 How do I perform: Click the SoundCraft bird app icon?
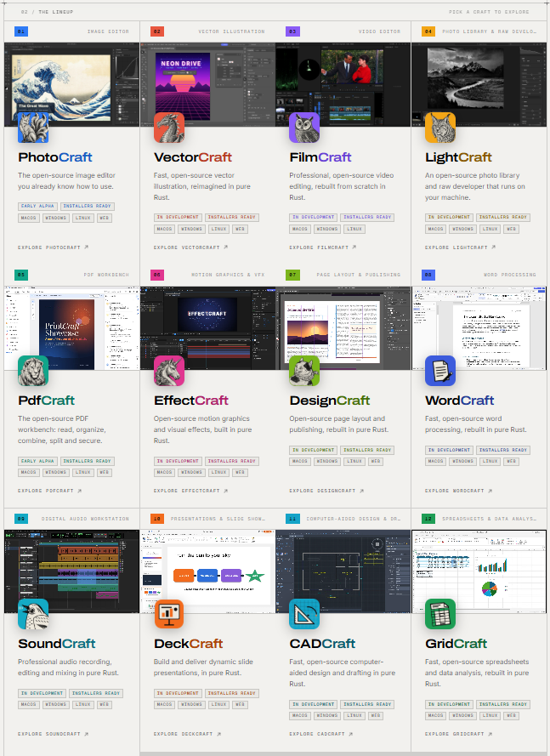tap(33, 614)
